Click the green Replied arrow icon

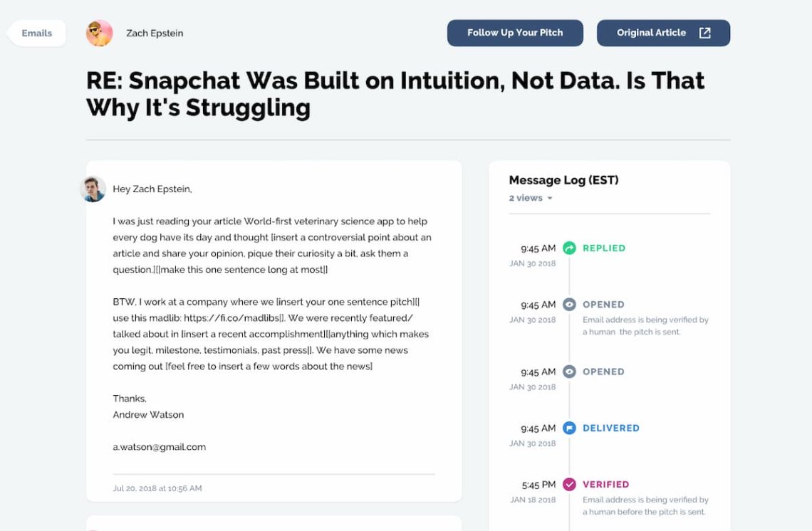pyautogui.click(x=569, y=248)
